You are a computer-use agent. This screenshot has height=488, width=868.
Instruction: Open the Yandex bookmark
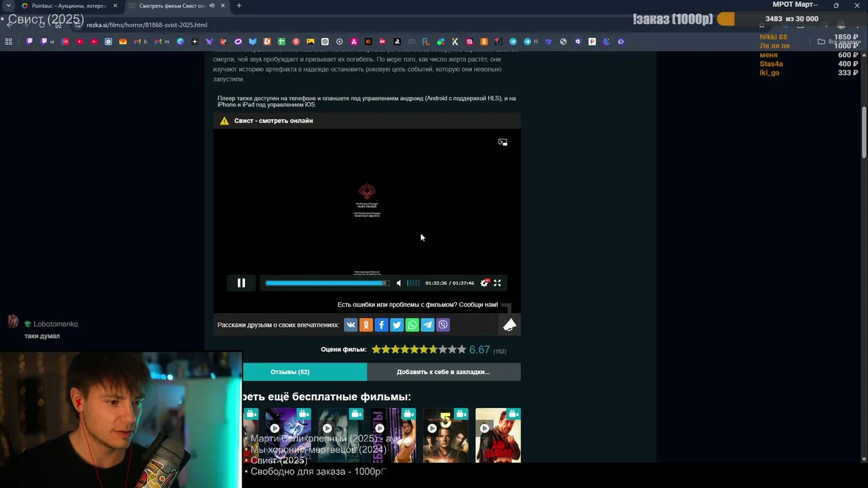[x=296, y=41]
